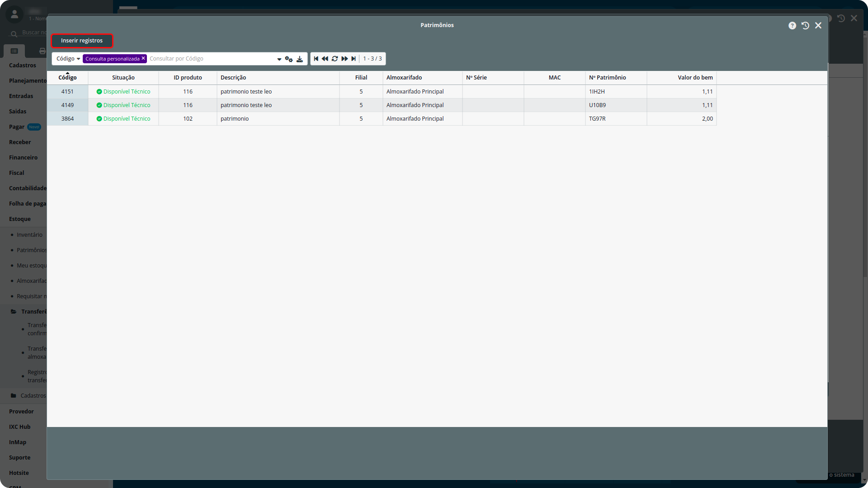The image size is (868, 488).
Task: Sort table by Situação column header
Action: (x=123, y=78)
